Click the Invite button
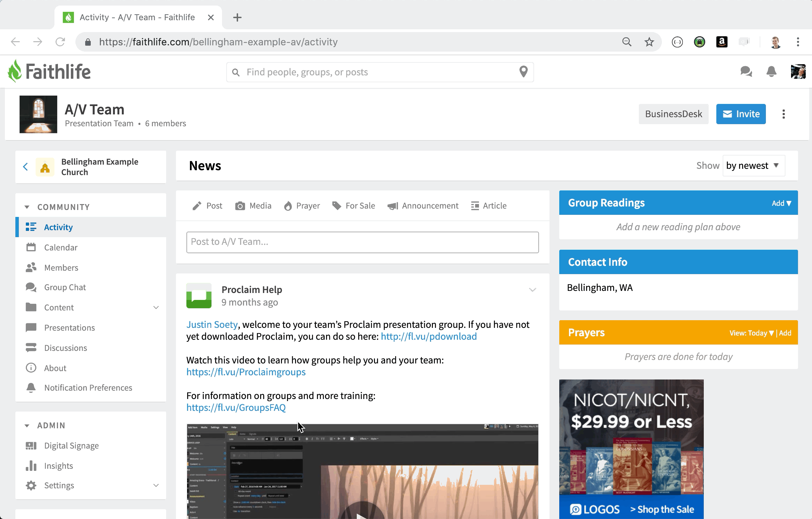Viewport: 812px width, 519px height. click(741, 114)
